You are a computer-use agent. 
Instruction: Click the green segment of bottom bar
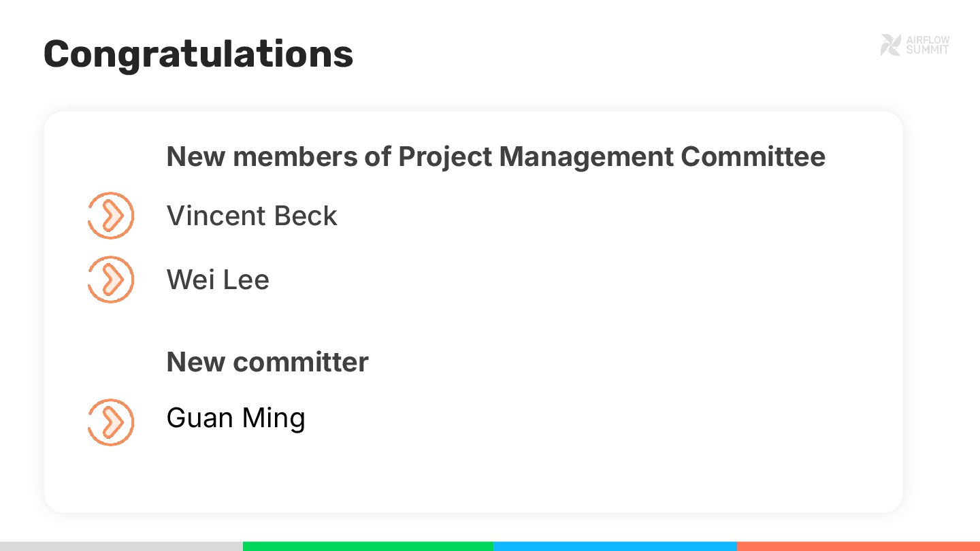pyautogui.click(x=367, y=546)
